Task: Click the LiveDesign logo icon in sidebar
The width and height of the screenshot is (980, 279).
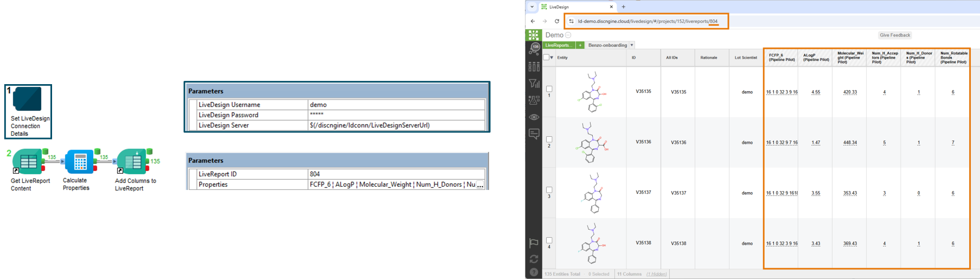Action: click(x=534, y=35)
